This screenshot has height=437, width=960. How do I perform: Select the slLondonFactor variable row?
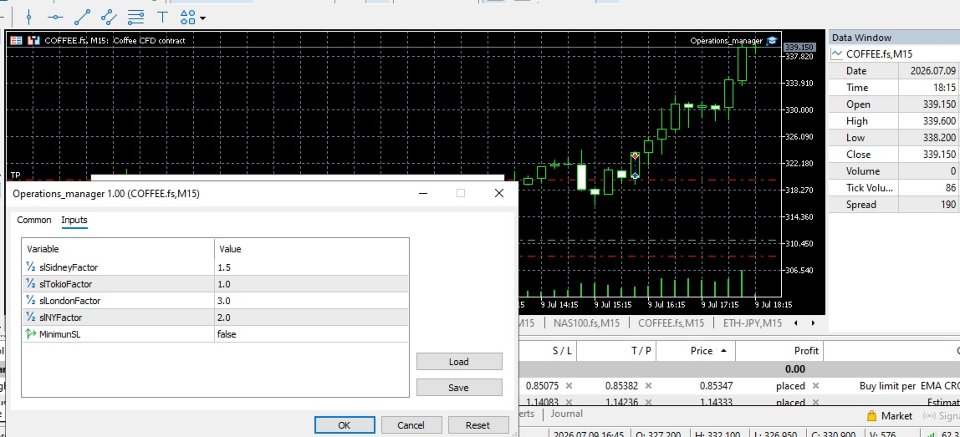pos(119,301)
